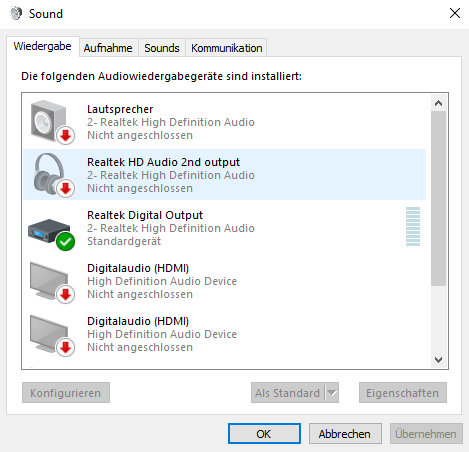The width and height of the screenshot is (469, 452).
Task: Click the Übernehmen button
Action: 426,434
